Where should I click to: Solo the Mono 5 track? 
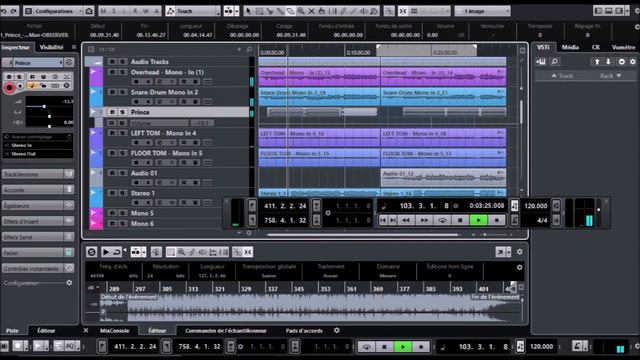pyautogui.click(x=122, y=213)
